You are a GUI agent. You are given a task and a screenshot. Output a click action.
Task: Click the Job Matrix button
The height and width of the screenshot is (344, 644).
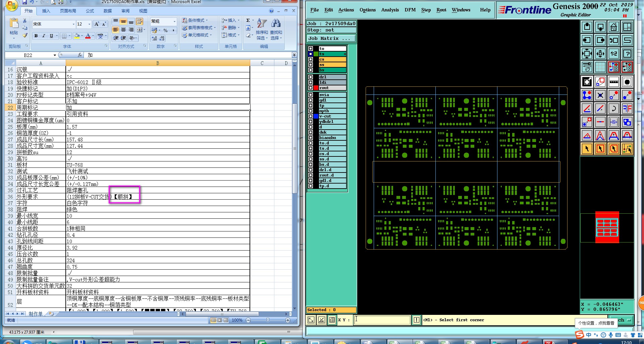331,39
